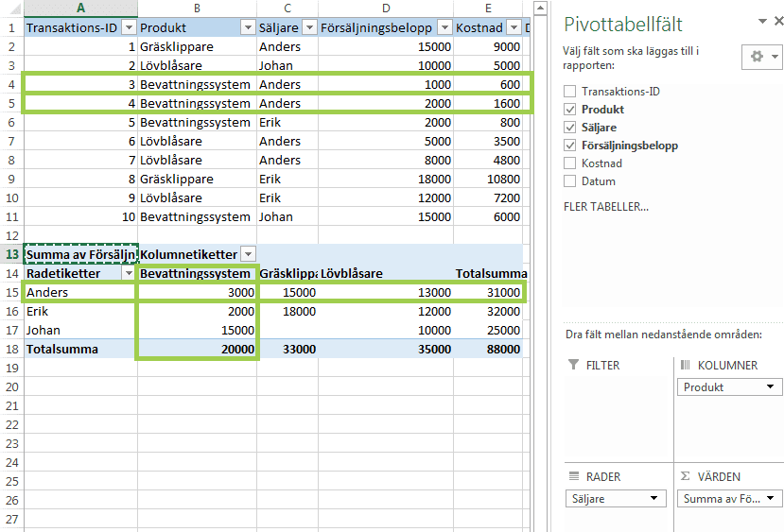Screen dimensions: 784x532
Task: Select the Erik row label in pivot
Action: (x=80, y=311)
